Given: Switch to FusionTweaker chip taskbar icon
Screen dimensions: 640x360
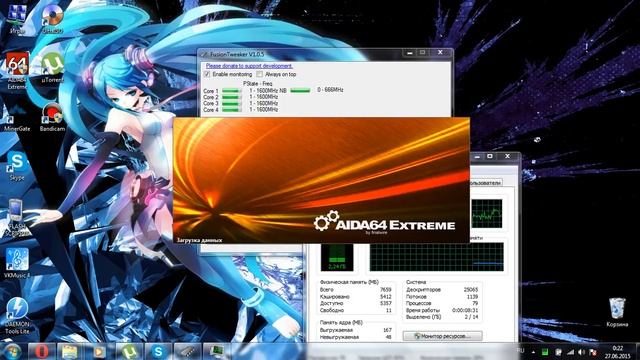Looking at the screenshot, I should pos(187,351).
